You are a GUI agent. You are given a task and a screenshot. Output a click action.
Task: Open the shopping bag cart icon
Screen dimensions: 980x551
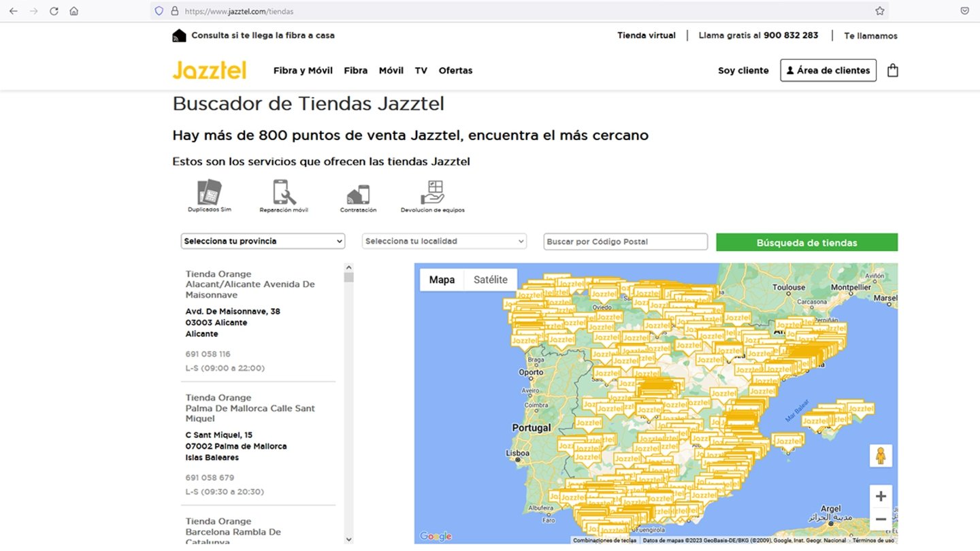(x=893, y=70)
